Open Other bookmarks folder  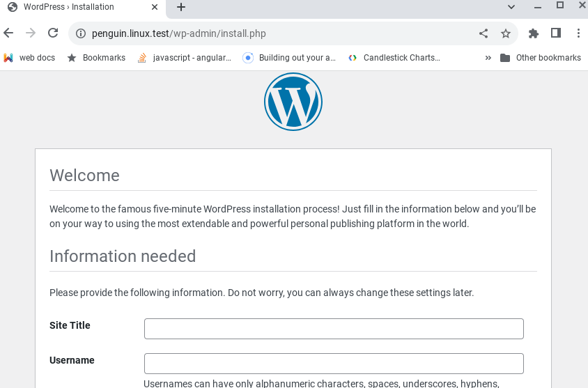tap(541, 58)
